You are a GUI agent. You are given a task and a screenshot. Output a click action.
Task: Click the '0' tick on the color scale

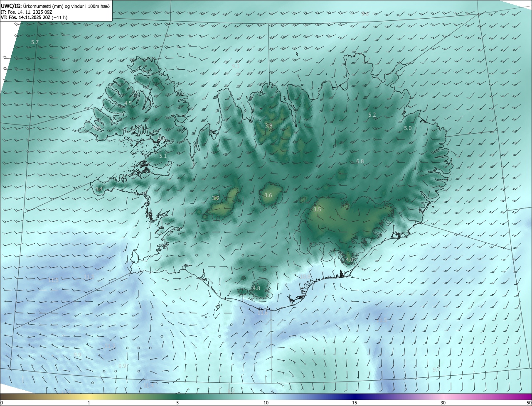pos(2,403)
